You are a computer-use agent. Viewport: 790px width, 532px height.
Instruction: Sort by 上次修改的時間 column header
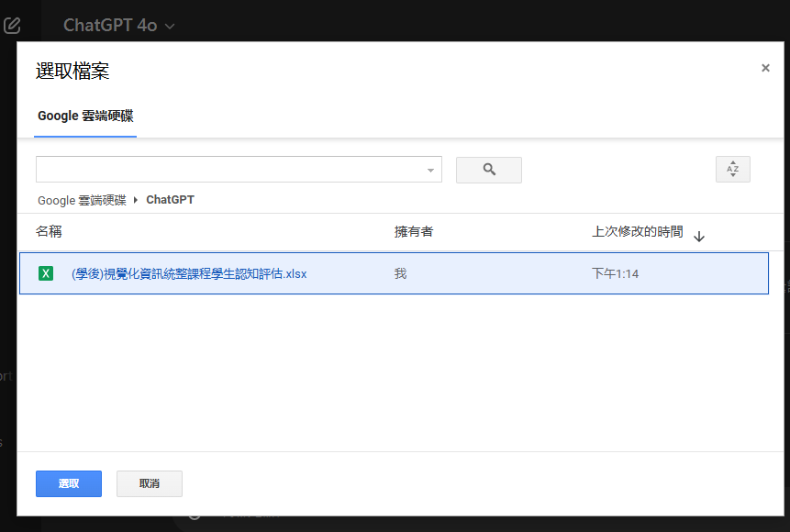(638, 231)
